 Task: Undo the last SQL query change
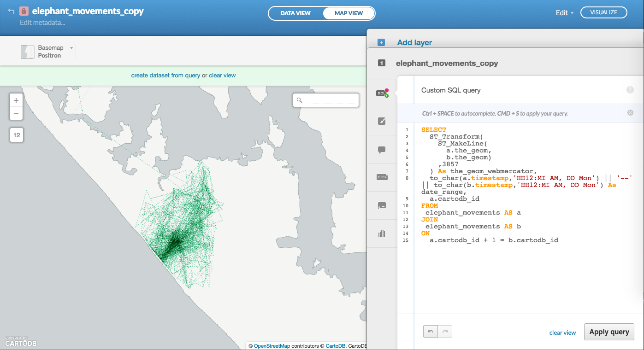pyautogui.click(x=431, y=332)
